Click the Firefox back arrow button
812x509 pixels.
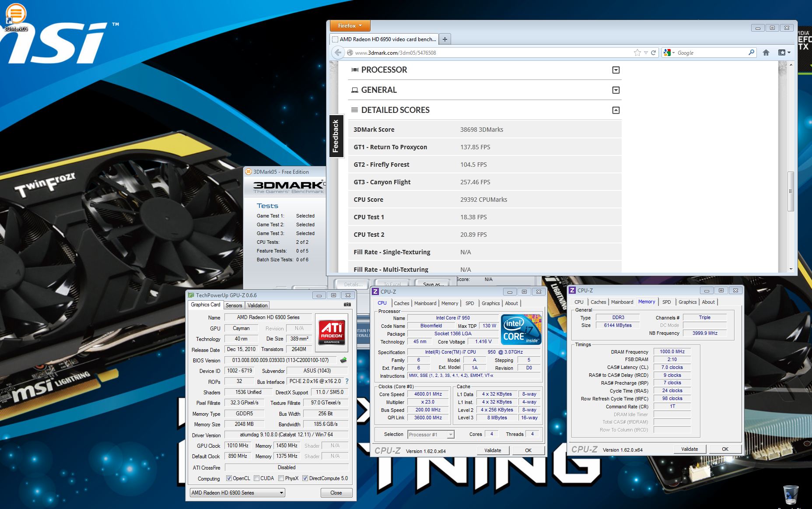pyautogui.click(x=338, y=53)
